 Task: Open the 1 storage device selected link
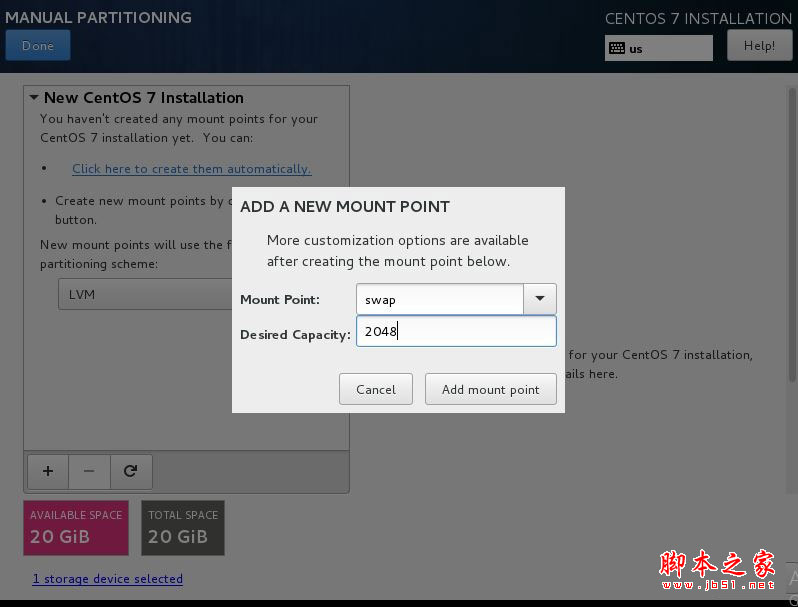[x=108, y=578]
